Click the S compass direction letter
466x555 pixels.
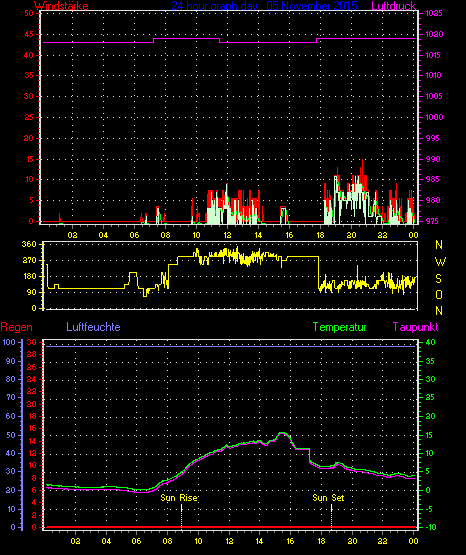coord(438,279)
